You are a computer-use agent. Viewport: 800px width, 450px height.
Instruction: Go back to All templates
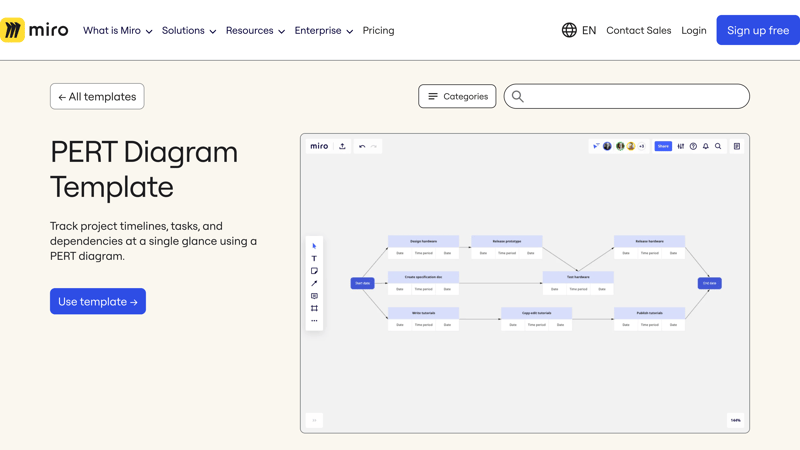[97, 96]
